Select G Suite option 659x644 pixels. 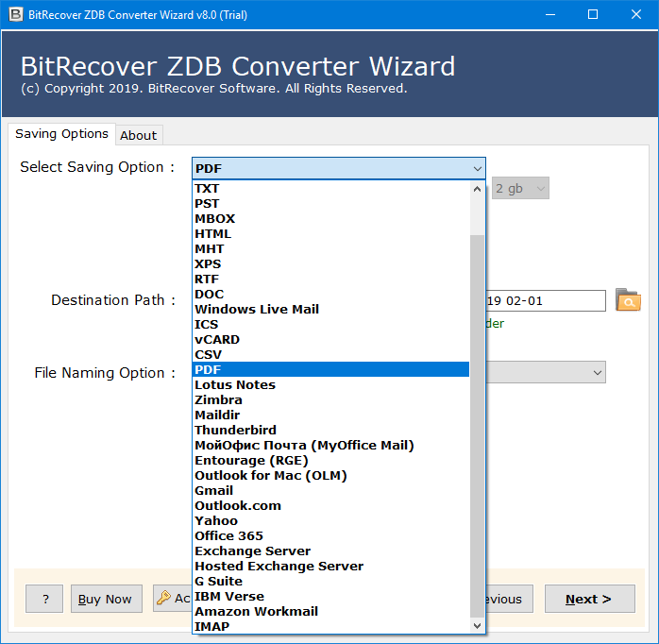tap(330, 582)
